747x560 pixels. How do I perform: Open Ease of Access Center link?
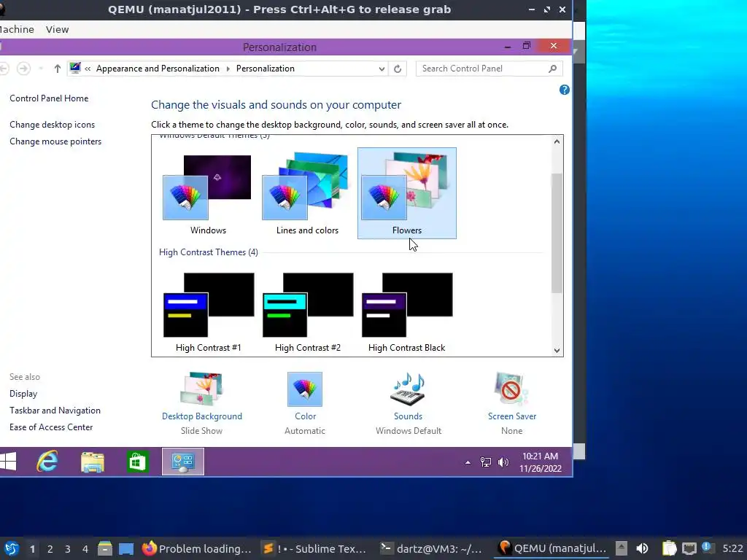[52, 427]
